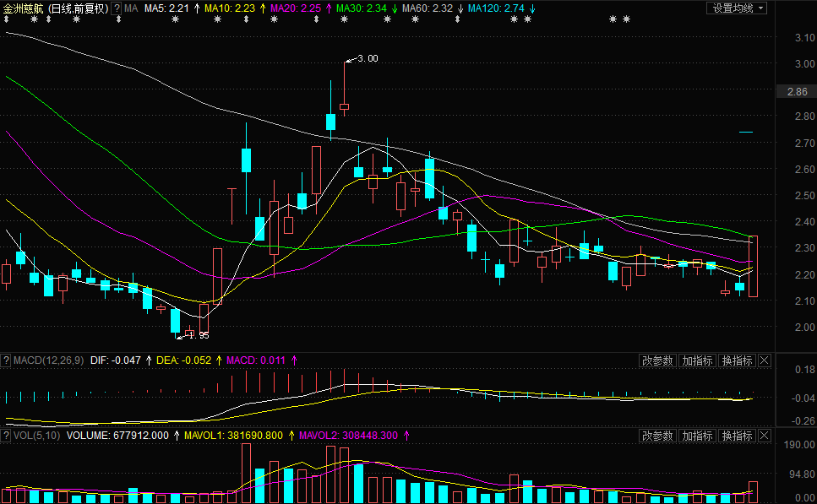The image size is (817, 504).
Task: Click the 3.00 high price marker
Action: (x=367, y=58)
